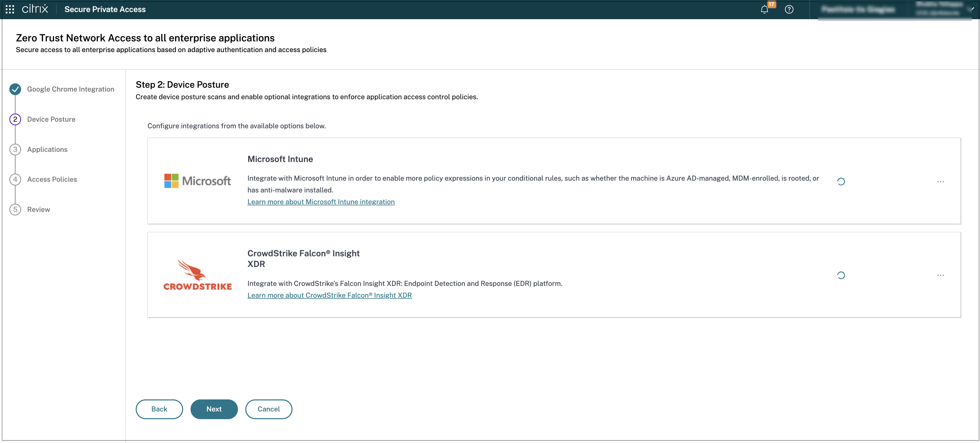Select the Review step
The width and height of the screenshot is (980, 443).
tap(38, 209)
